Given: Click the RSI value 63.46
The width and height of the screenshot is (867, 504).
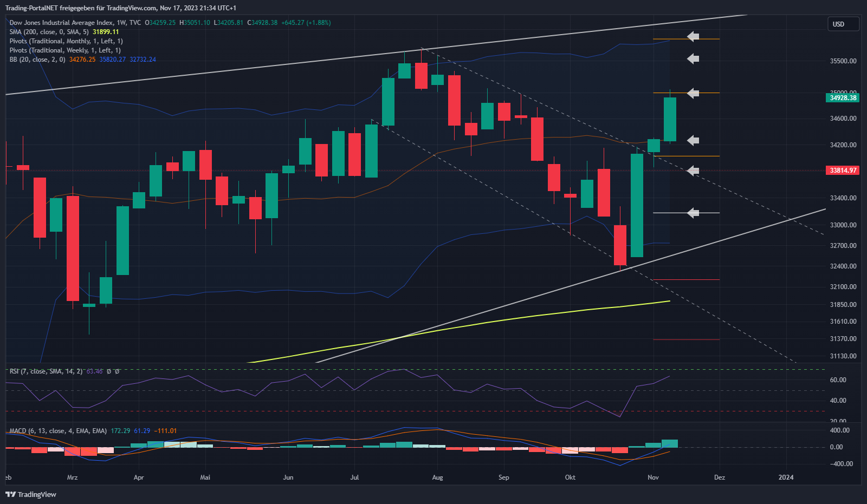Looking at the screenshot, I should 94,371.
